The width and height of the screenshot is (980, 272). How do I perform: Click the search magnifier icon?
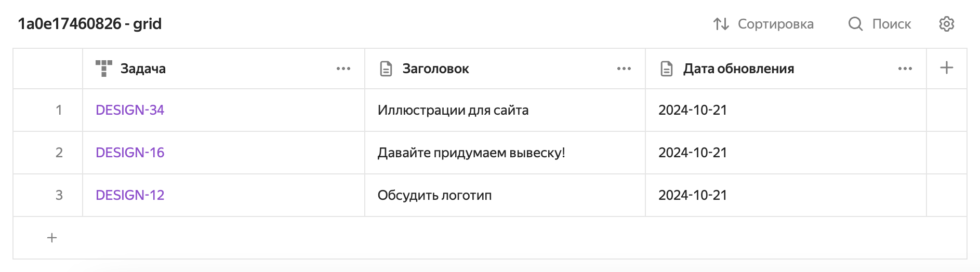(855, 24)
